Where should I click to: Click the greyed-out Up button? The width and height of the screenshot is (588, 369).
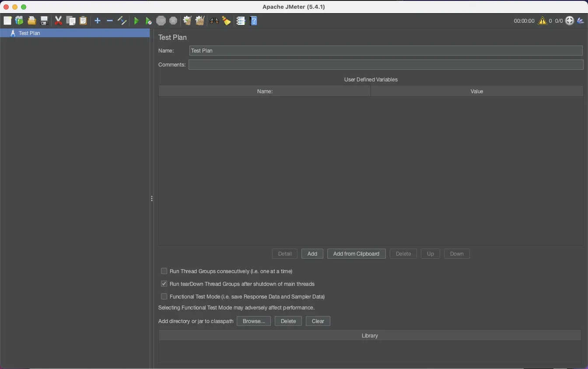click(430, 254)
